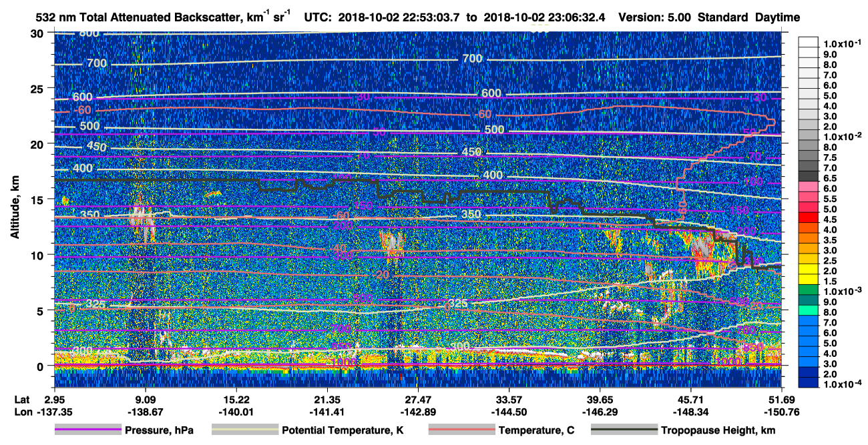The image size is (868, 445).
Task: Click the 'Version: 5.00' text in the title
Action: (656, 17)
